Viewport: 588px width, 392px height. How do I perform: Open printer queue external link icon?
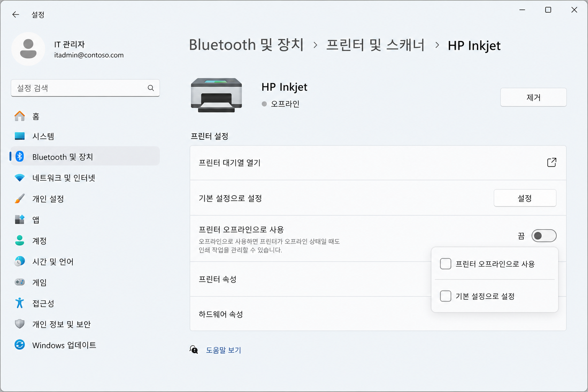click(x=552, y=162)
